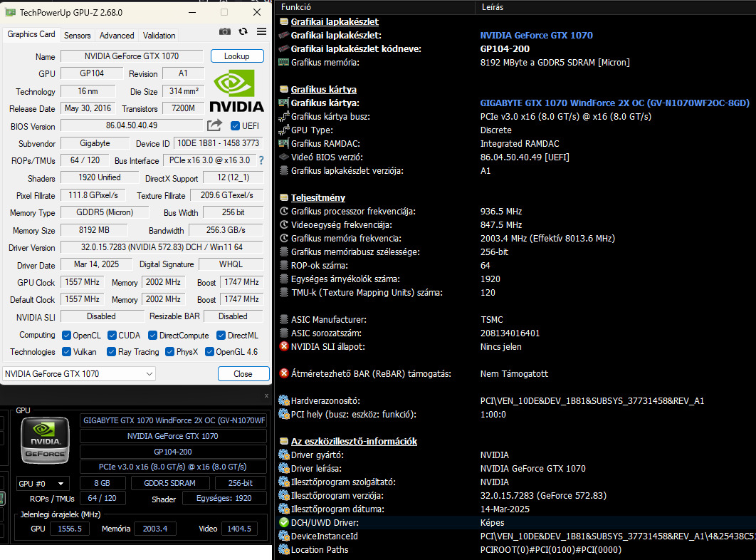Toggle the OpenCL checkbox
This screenshot has height=560, width=756.
[x=66, y=335]
